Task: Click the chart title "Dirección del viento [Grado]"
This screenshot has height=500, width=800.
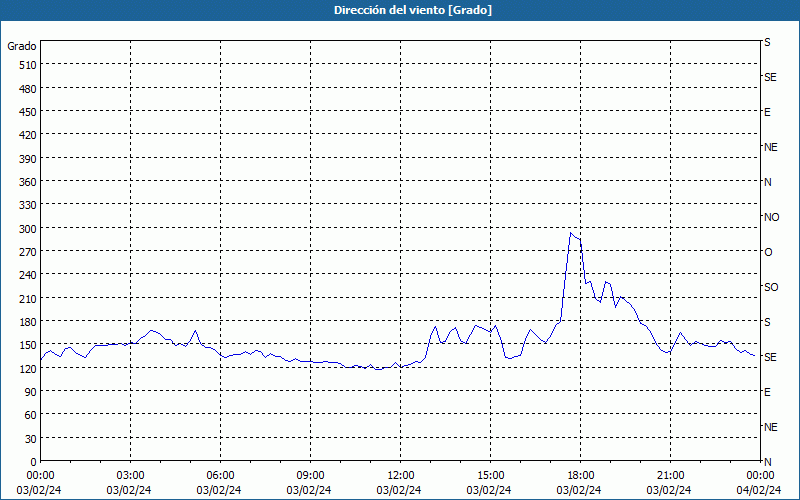Action: click(x=413, y=10)
